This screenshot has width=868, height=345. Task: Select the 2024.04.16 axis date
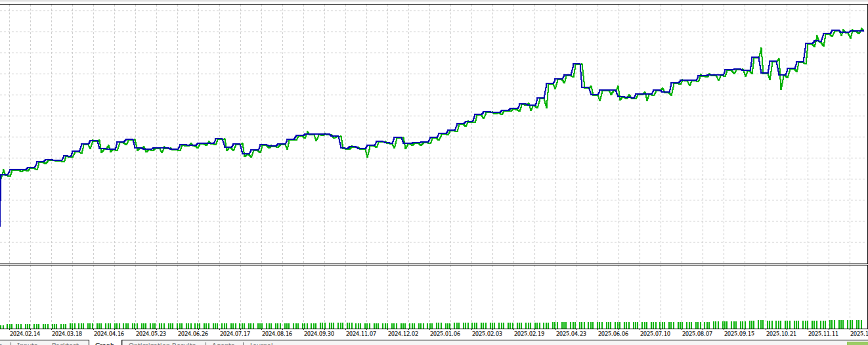[x=110, y=334]
